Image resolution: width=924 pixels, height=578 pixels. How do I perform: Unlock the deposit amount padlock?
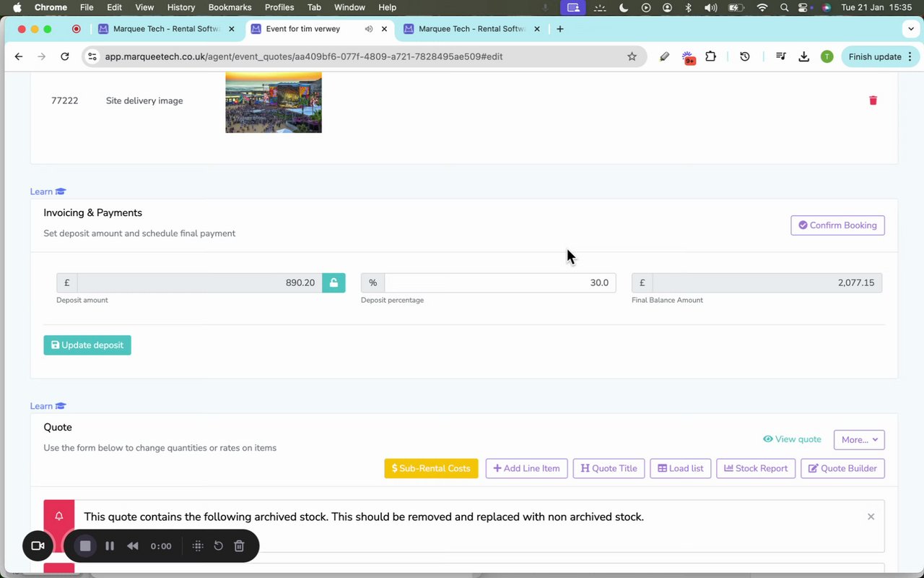pos(334,282)
